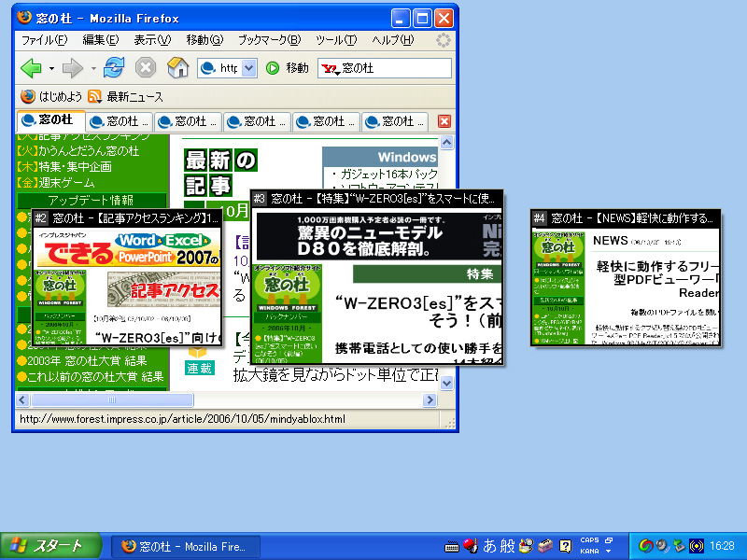Click the 窓の杜 logo in preview #3

(x=287, y=288)
